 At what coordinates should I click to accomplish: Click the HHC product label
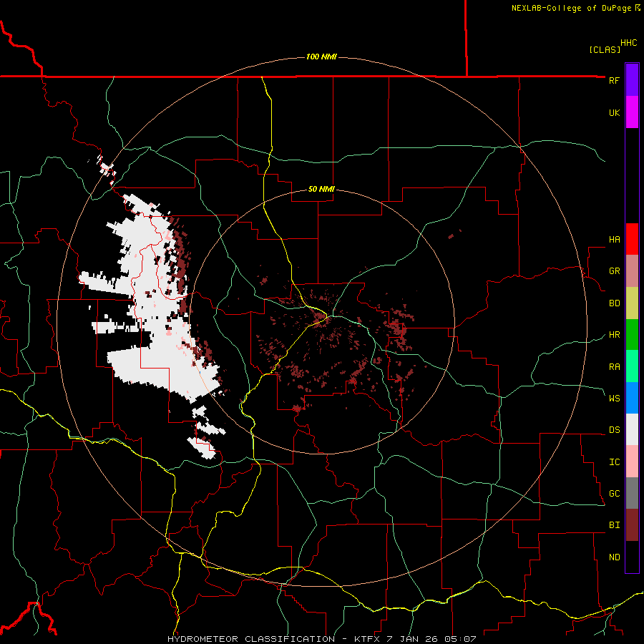(628, 43)
